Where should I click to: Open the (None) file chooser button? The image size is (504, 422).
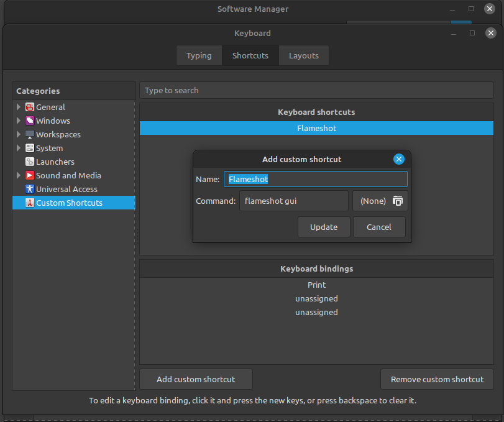coord(380,201)
